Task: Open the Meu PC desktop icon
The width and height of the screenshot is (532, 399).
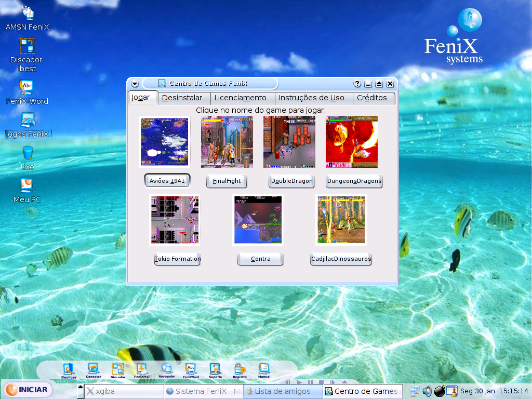Action: tap(27, 191)
